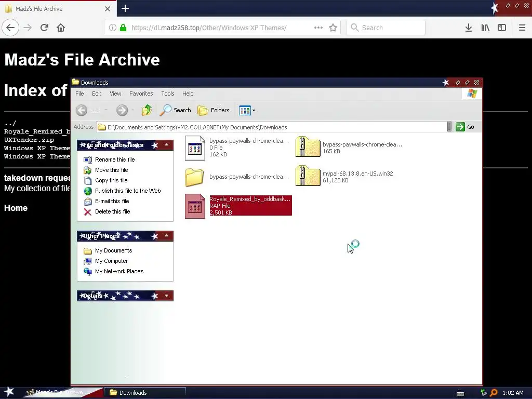Viewport: 532px width, 399px height.
Task: Open My Documents in Other Places
Action: (108, 251)
